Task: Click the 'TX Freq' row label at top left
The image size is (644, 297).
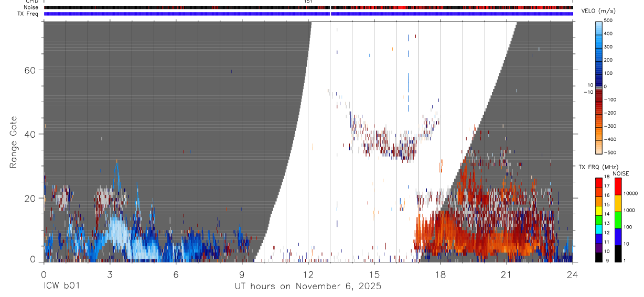Action: click(x=28, y=14)
